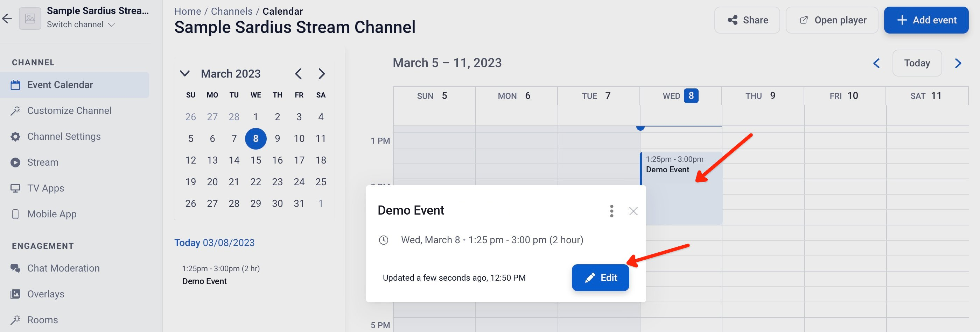Click Demo Event in today's list

point(220,275)
